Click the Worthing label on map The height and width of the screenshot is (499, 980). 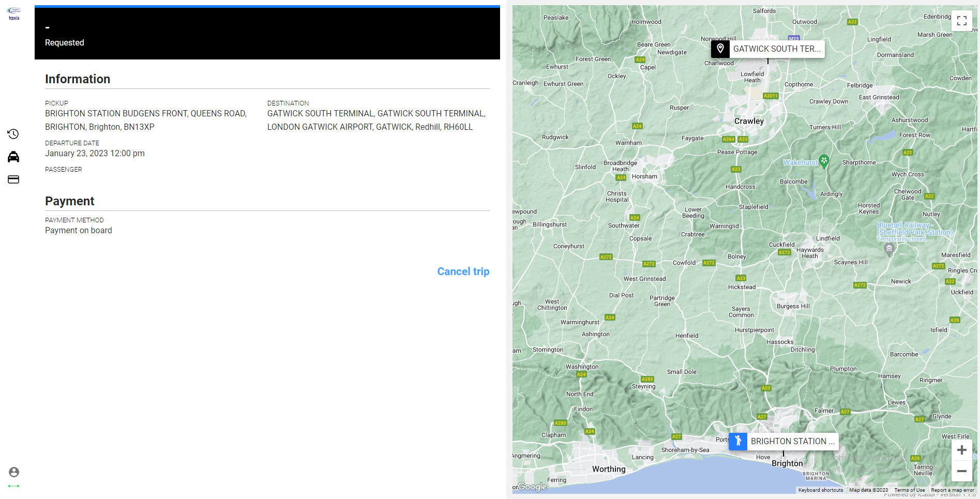pos(609,469)
